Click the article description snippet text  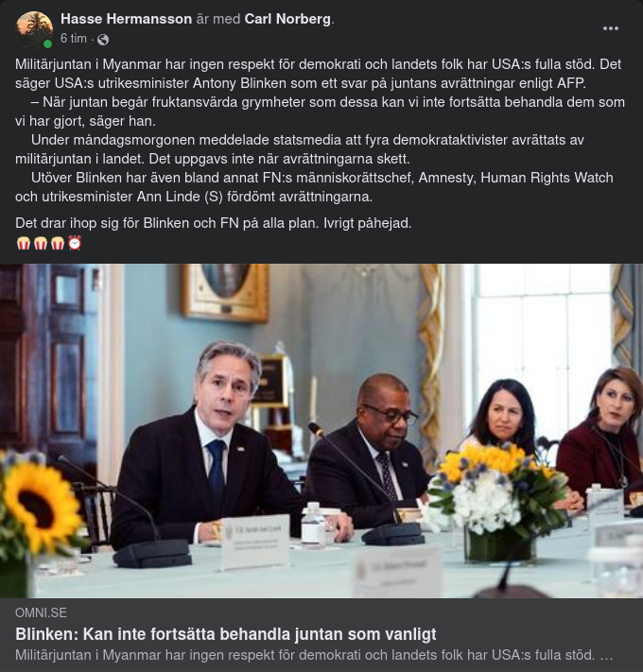tap(314, 655)
